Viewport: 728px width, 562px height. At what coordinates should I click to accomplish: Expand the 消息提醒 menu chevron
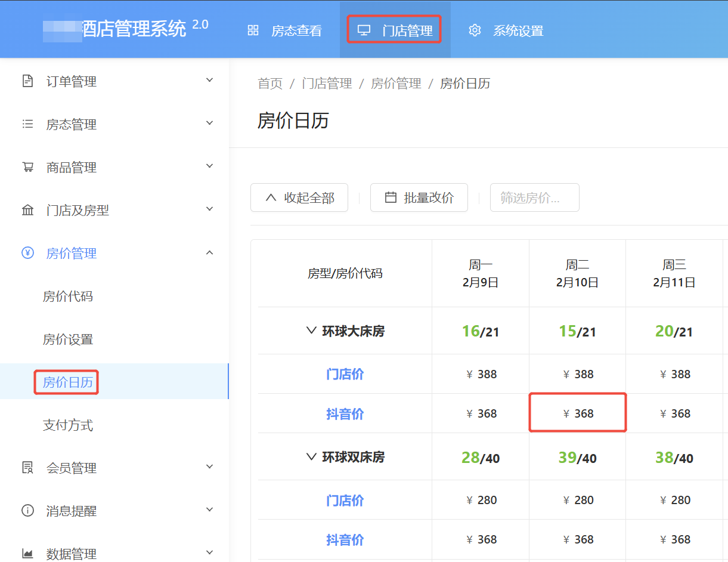tap(209, 509)
